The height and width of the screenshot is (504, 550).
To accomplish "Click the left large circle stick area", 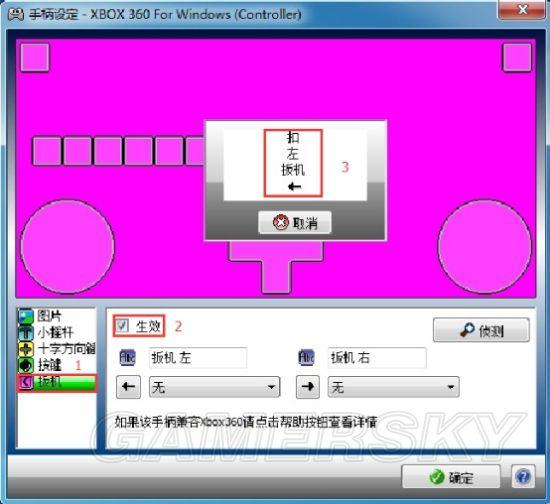I will (x=67, y=247).
